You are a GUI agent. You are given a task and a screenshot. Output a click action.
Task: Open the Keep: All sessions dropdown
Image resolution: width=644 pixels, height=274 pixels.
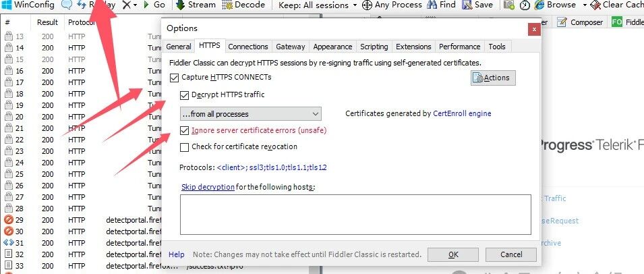[318, 5]
